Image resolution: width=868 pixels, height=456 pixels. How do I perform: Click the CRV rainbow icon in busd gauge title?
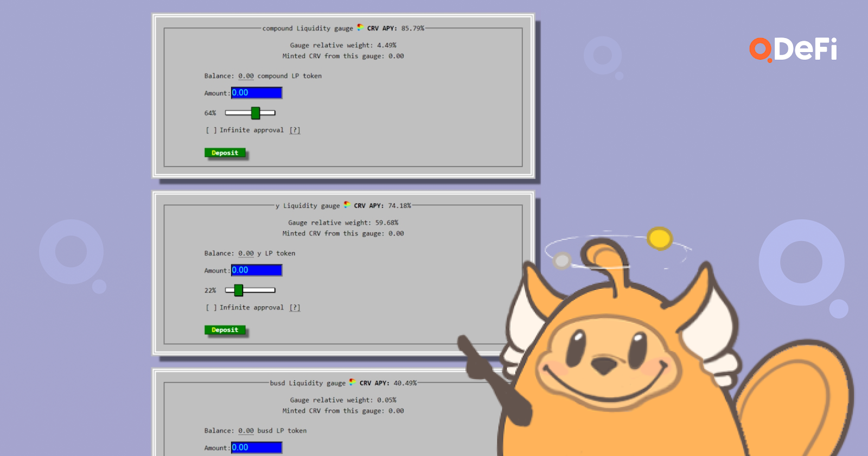tap(353, 383)
